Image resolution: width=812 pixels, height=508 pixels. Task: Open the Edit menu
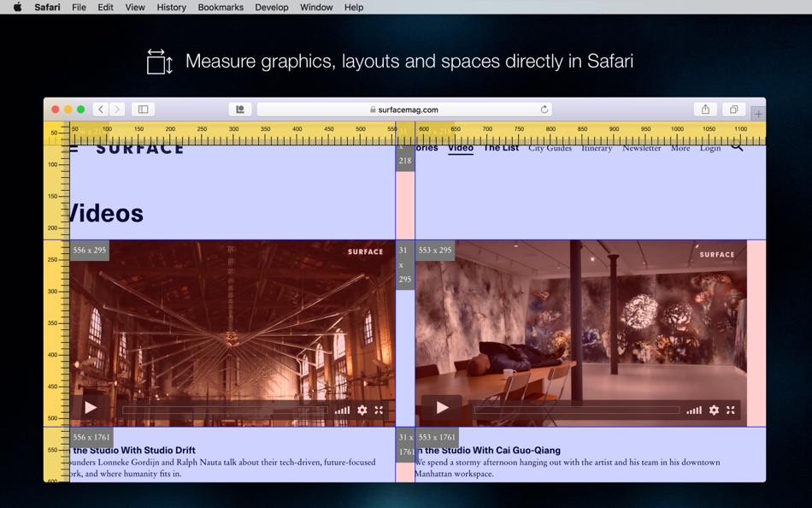[x=105, y=7]
